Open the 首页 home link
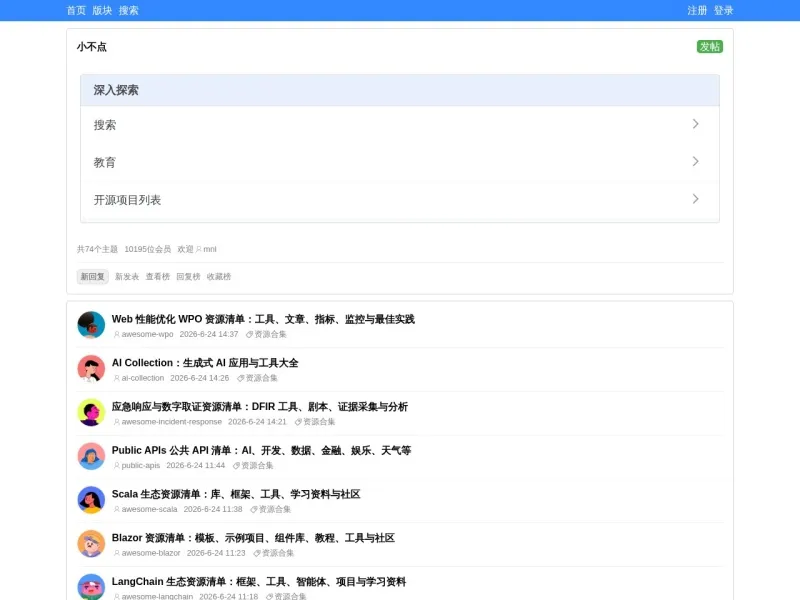The height and width of the screenshot is (600, 800). pyautogui.click(x=76, y=10)
